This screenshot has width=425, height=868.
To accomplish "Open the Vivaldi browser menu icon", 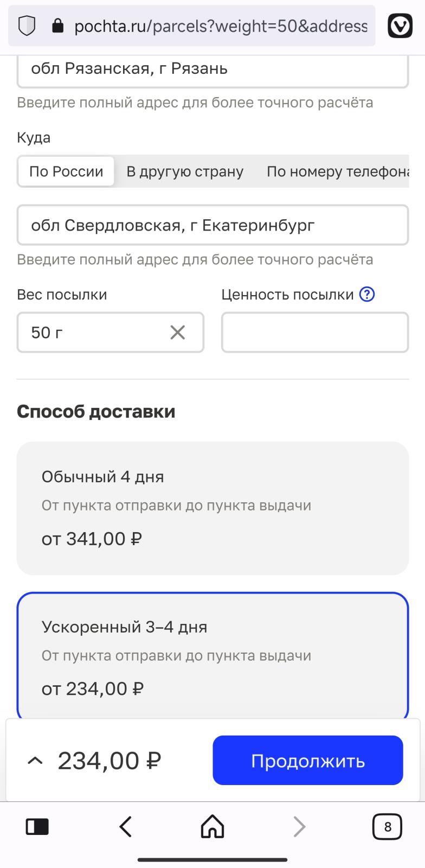I will point(400,25).
